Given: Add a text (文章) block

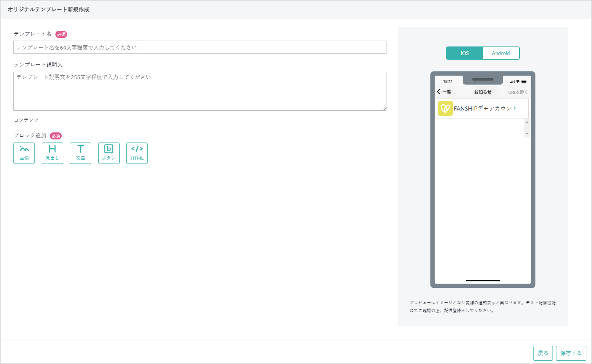Looking at the screenshot, I should pos(80,153).
